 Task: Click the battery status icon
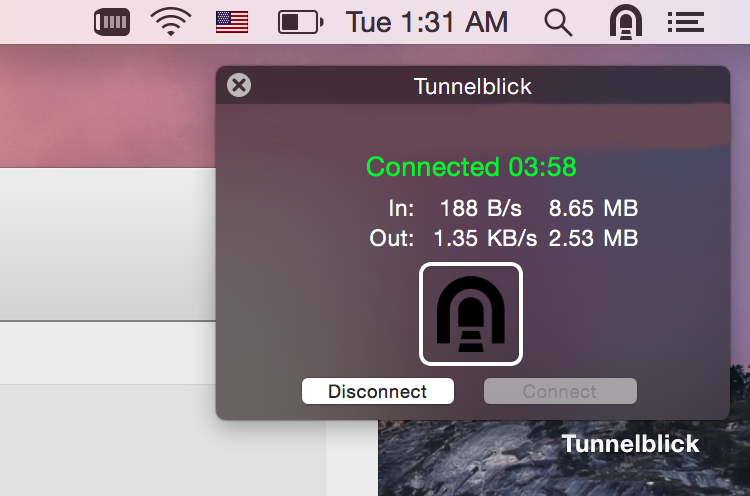pyautogui.click(x=300, y=21)
